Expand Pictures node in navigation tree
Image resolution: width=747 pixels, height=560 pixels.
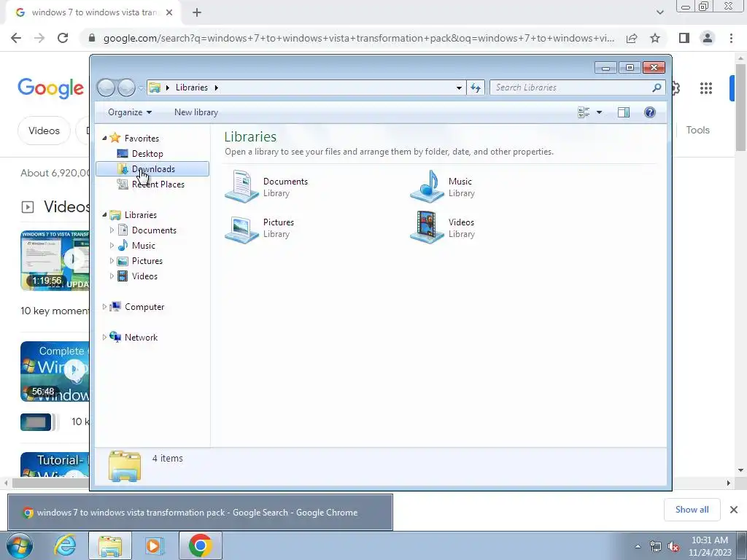click(x=112, y=261)
